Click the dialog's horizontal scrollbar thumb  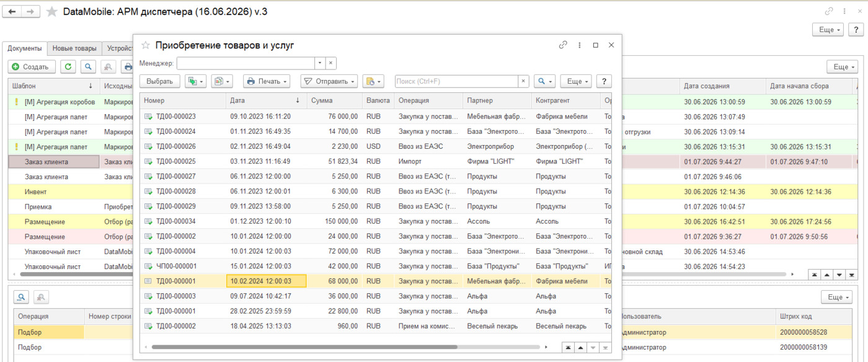click(x=304, y=347)
